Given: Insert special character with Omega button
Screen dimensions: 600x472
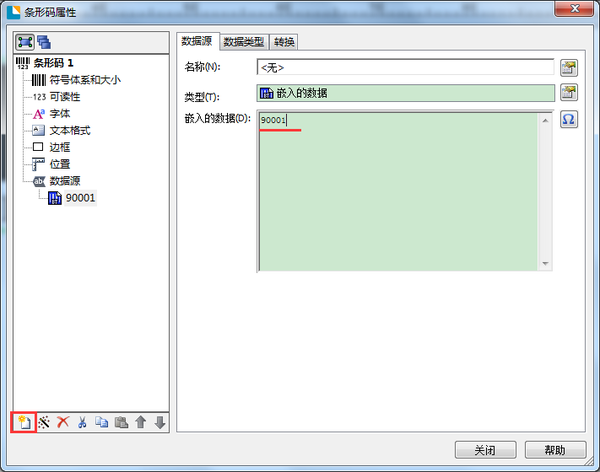Looking at the screenshot, I should (x=569, y=120).
